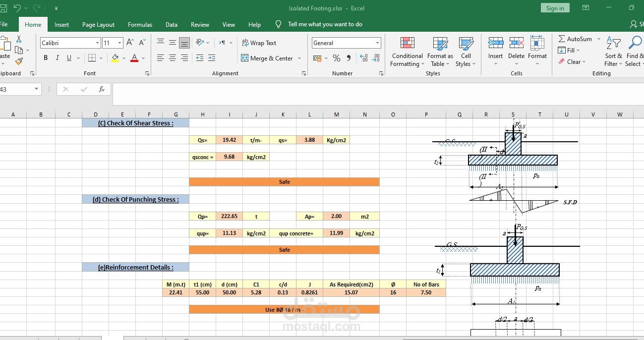
Task: Open the font color dropdown arrow
Action: pos(143,58)
